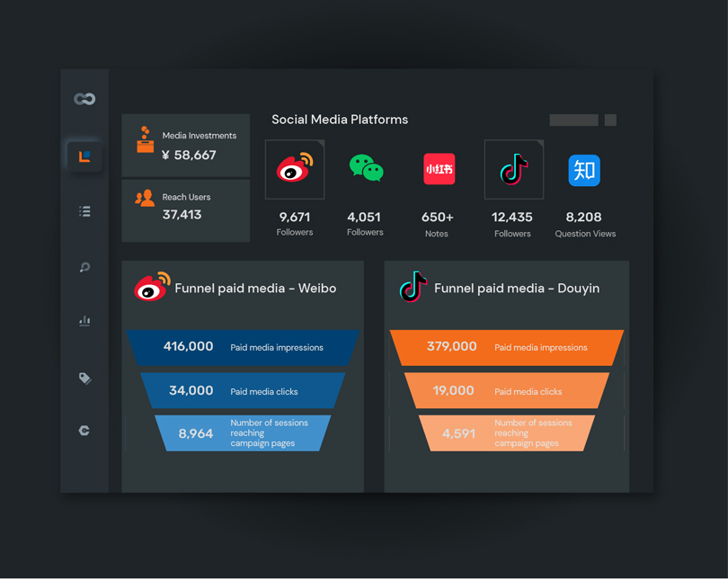Click the Douyin 4,591 sessions funnel bar
The width and height of the screenshot is (728, 579).
[507, 433]
